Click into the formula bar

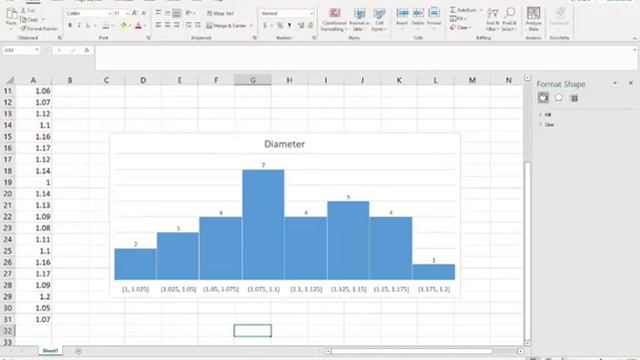tap(365, 58)
